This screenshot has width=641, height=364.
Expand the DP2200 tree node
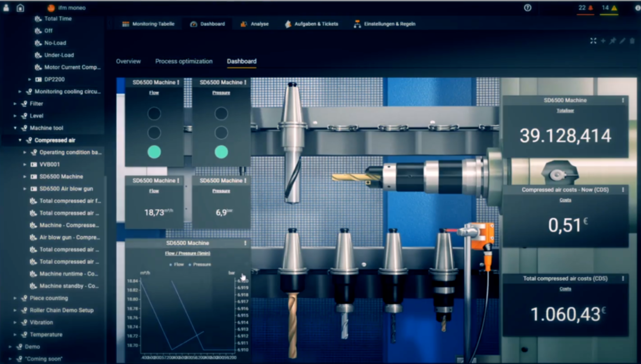30,79
